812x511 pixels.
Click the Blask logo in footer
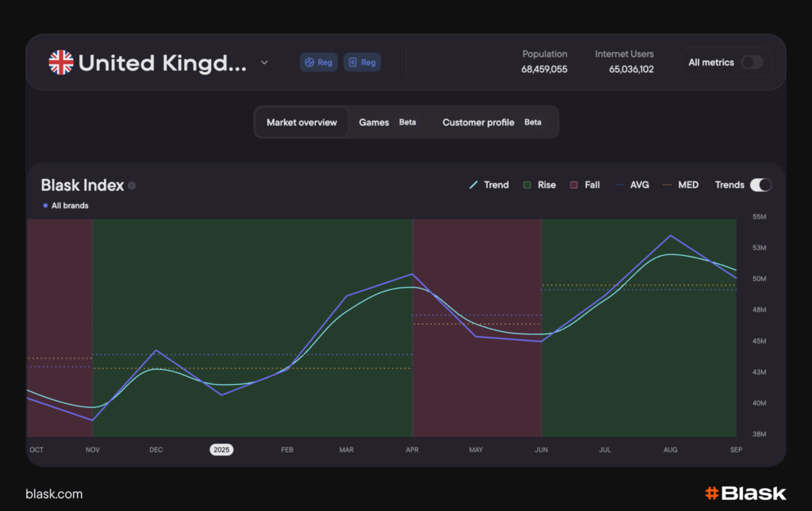(745, 494)
